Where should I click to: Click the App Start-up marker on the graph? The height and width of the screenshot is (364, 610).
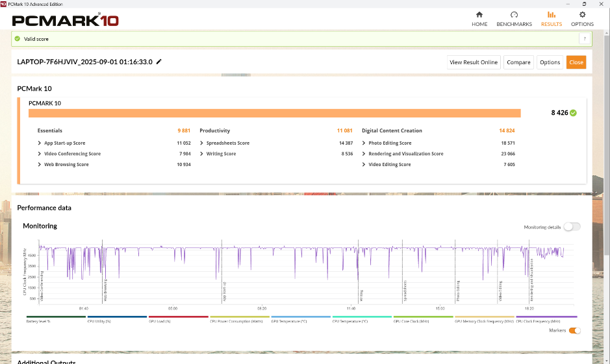[x=224, y=291]
